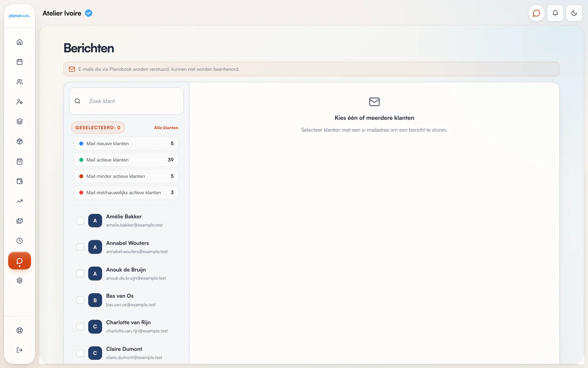The width and height of the screenshot is (588, 368).
Task: Open the wallet sidebar icon
Action: pyautogui.click(x=20, y=181)
